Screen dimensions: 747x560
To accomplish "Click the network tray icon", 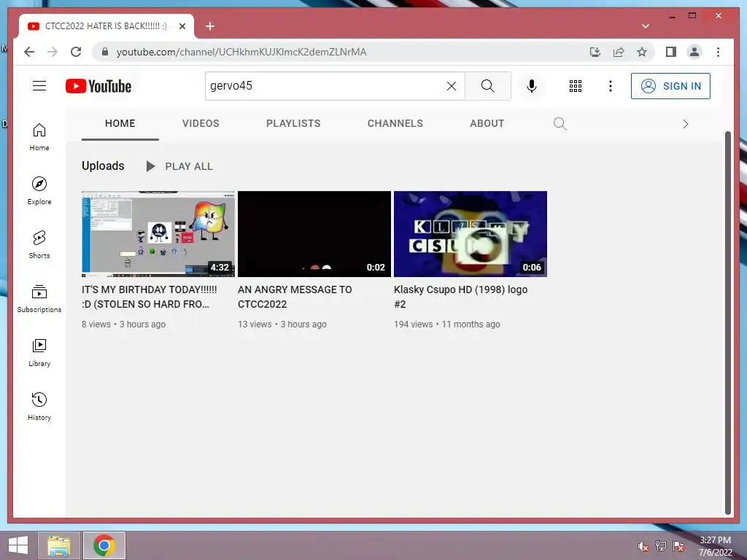I will pos(661,545).
